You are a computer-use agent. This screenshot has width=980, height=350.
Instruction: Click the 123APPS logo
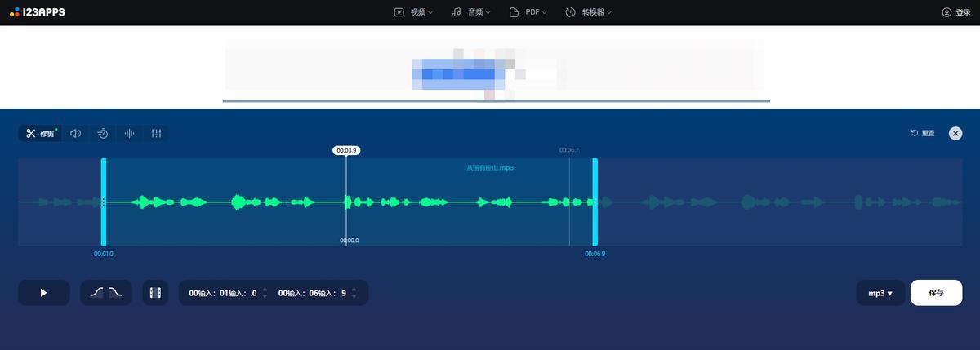(38, 12)
